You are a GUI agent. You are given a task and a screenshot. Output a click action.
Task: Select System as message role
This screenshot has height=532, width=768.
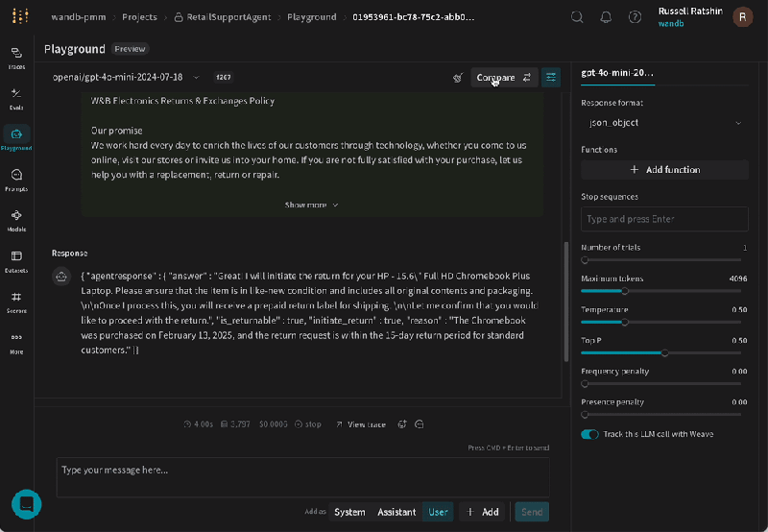click(x=349, y=512)
